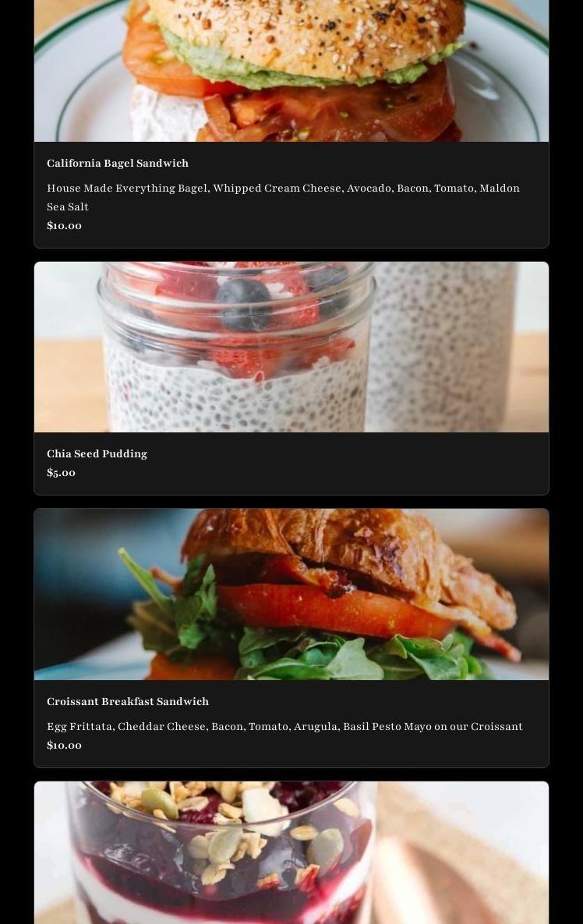The height and width of the screenshot is (924, 583).
Task: Select the Chia Seed Pudding title
Action: (x=97, y=453)
